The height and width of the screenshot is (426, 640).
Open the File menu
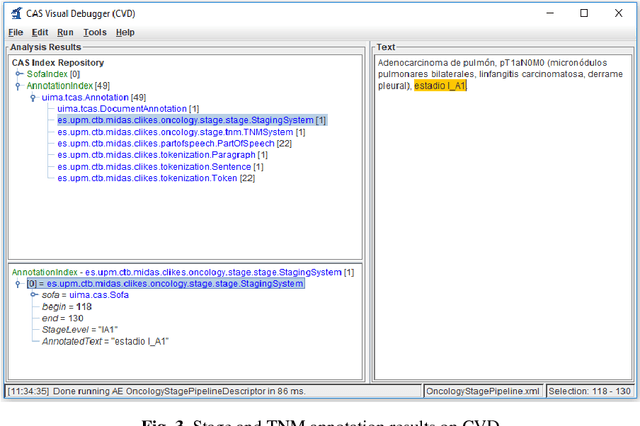[x=16, y=32]
